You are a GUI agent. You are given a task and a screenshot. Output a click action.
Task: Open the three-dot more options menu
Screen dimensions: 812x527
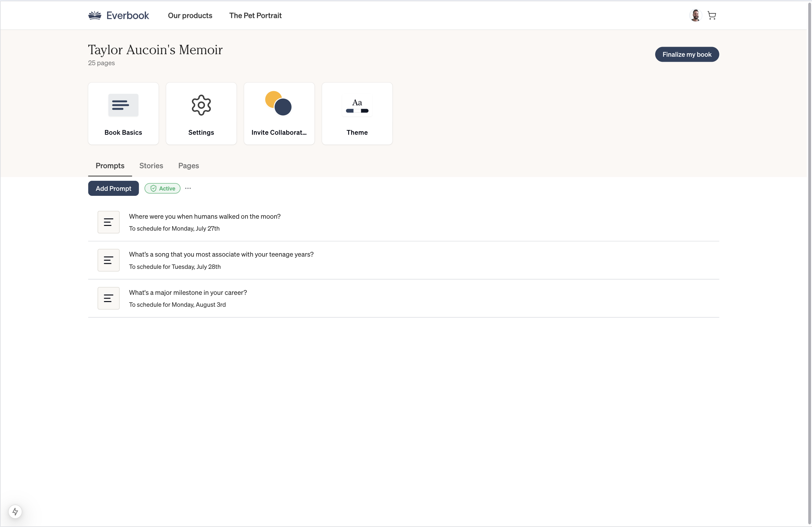[188, 188]
